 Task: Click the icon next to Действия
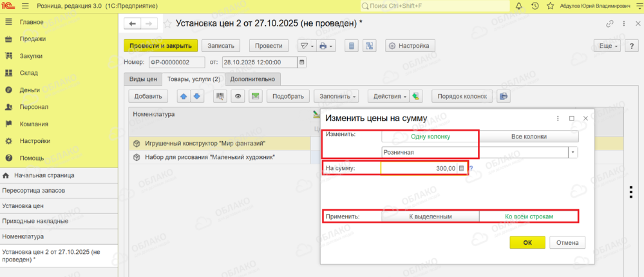click(416, 96)
